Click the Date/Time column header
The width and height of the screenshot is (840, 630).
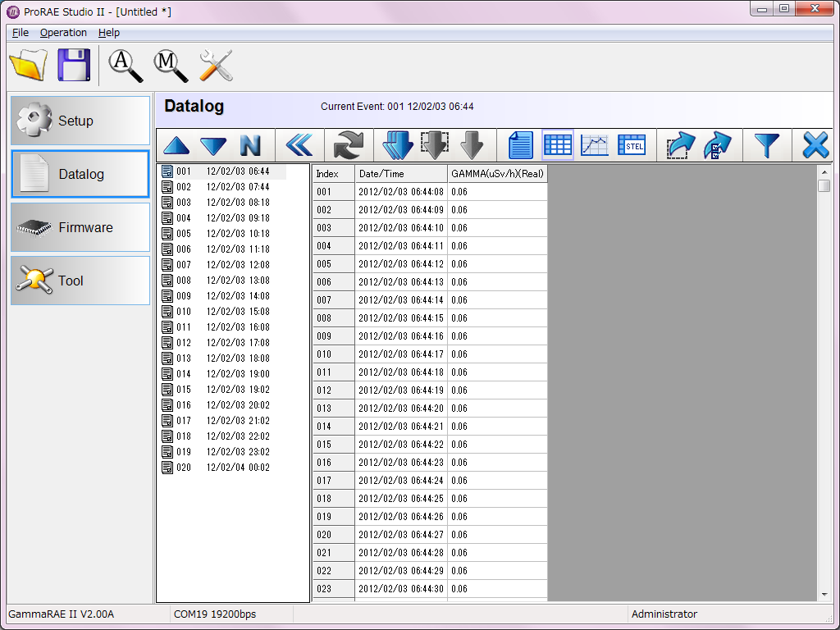[400, 174]
